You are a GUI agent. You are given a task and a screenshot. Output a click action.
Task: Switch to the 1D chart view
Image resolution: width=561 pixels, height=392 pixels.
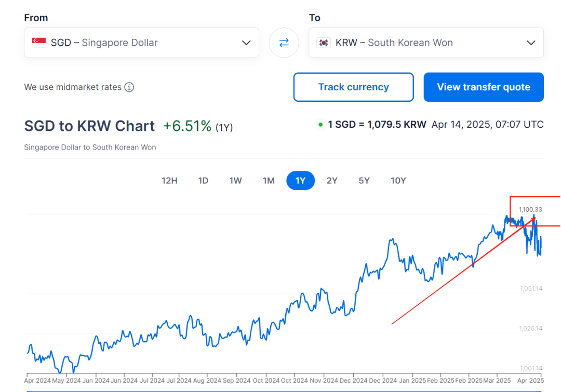pyautogui.click(x=203, y=180)
